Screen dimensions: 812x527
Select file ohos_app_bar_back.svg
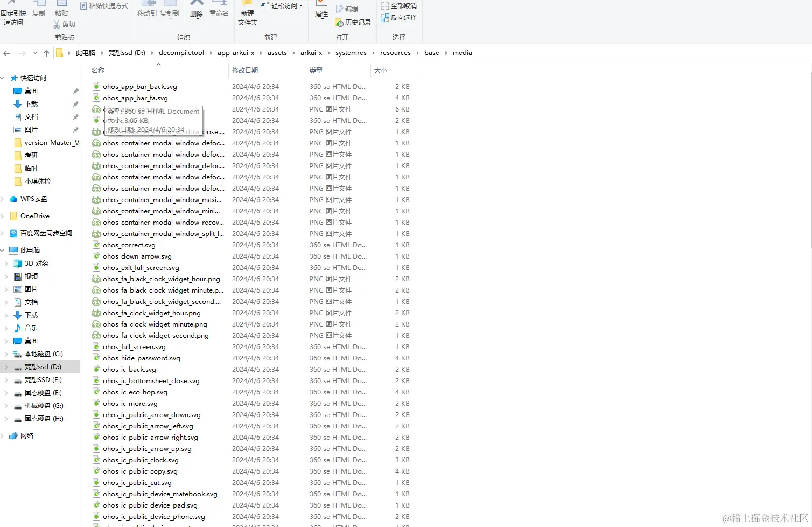(140, 87)
